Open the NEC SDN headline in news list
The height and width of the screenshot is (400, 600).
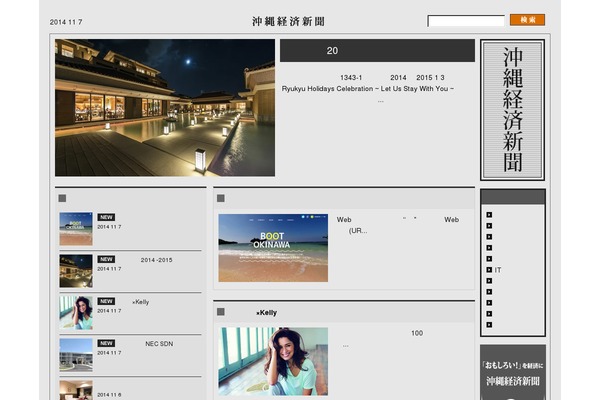pyautogui.click(x=159, y=344)
